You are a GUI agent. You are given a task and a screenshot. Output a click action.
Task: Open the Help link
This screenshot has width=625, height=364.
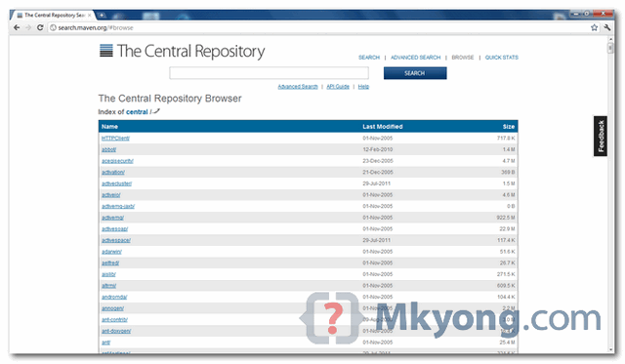tap(363, 87)
